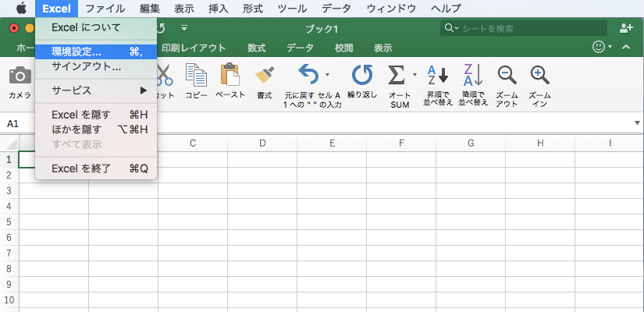Screen dimensions: 644x312
Task: Sort descending with the Z-A icon
Action: point(472,75)
